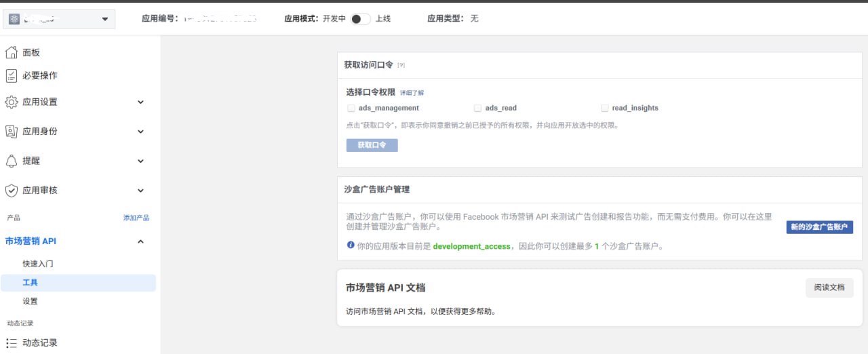Click the 新的沙盒广告账户 button
The height and width of the screenshot is (354, 868).
coord(819,227)
